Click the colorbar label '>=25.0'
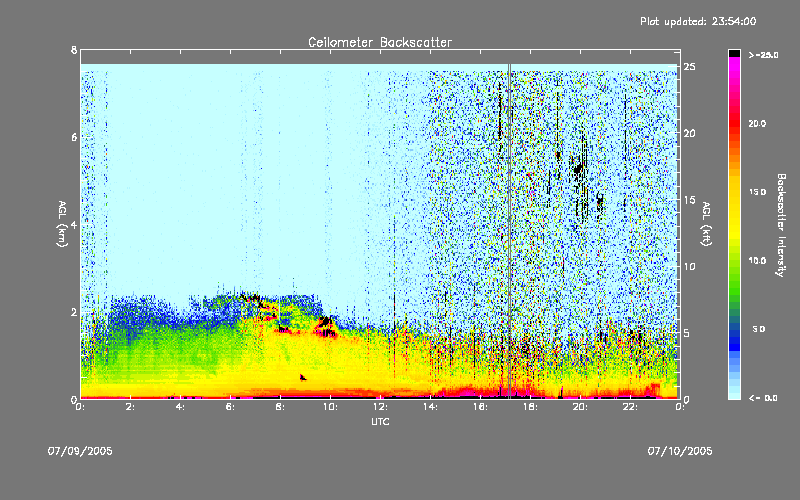The image size is (800, 500). 763,55
